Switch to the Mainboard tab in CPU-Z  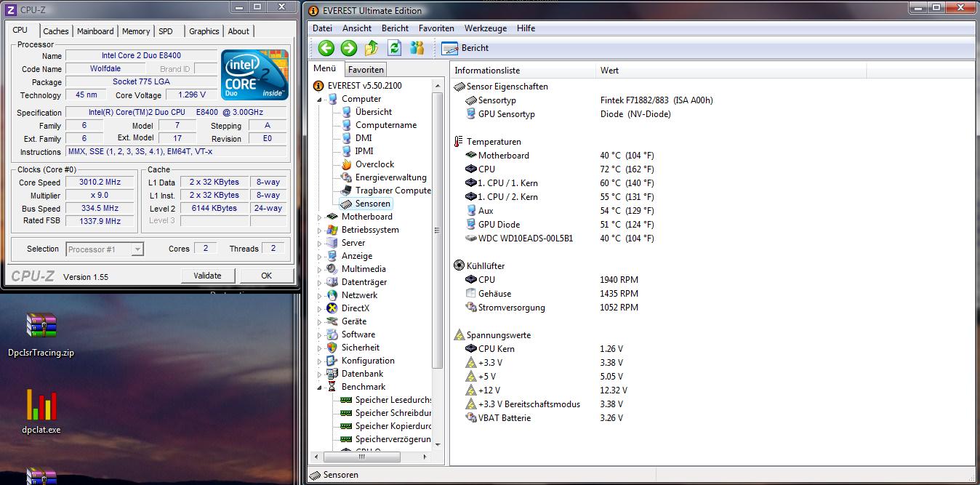click(95, 31)
